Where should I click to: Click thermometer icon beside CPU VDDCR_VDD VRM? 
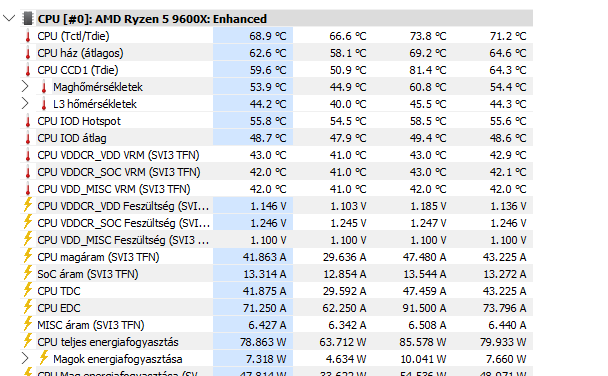click(x=28, y=155)
